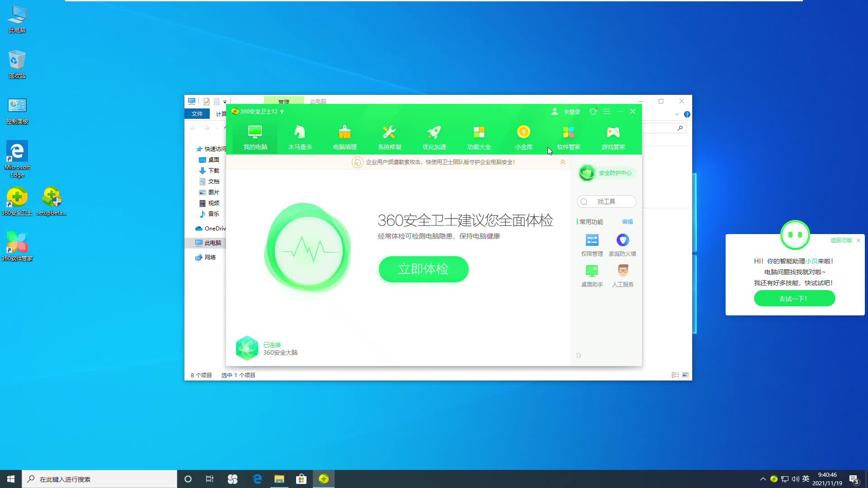Expand the right sidebar collapse arrow
The image size is (868, 488).
coord(579,356)
